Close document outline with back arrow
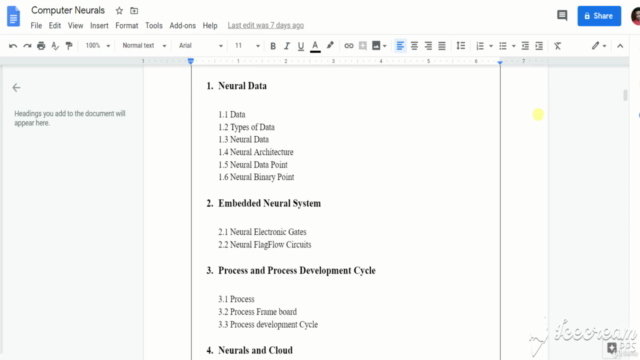Viewport: 640px width, 360px height. pyautogui.click(x=16, y=87)
